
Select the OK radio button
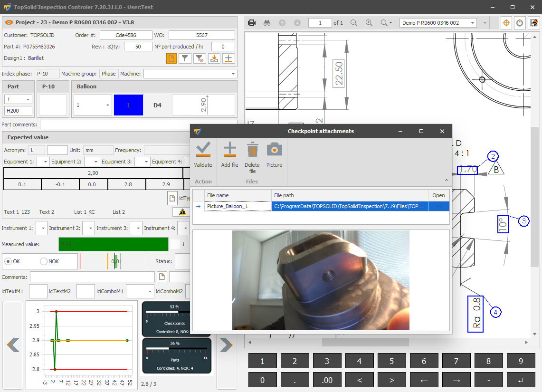click(8, 261)
